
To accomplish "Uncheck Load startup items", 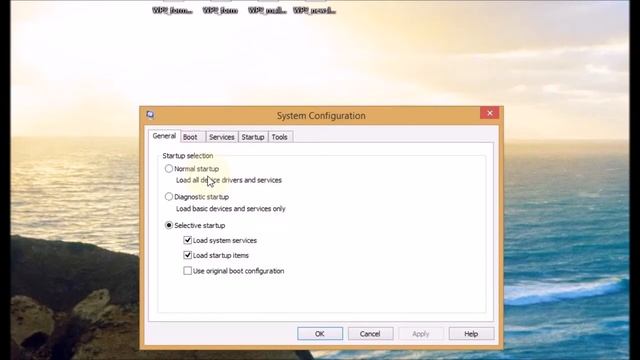I will (187, 255).
